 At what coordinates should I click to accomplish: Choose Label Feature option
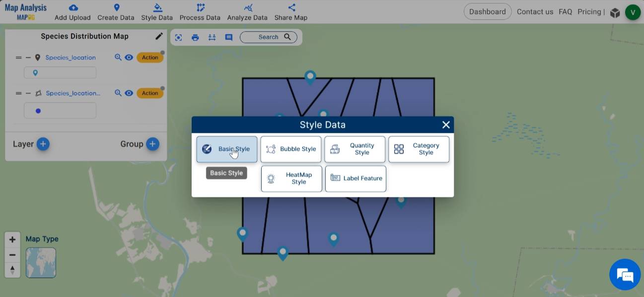356,178
